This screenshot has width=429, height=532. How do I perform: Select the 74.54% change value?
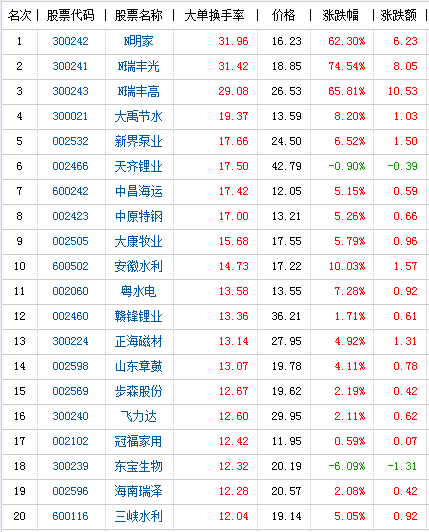tap(347, 66)
